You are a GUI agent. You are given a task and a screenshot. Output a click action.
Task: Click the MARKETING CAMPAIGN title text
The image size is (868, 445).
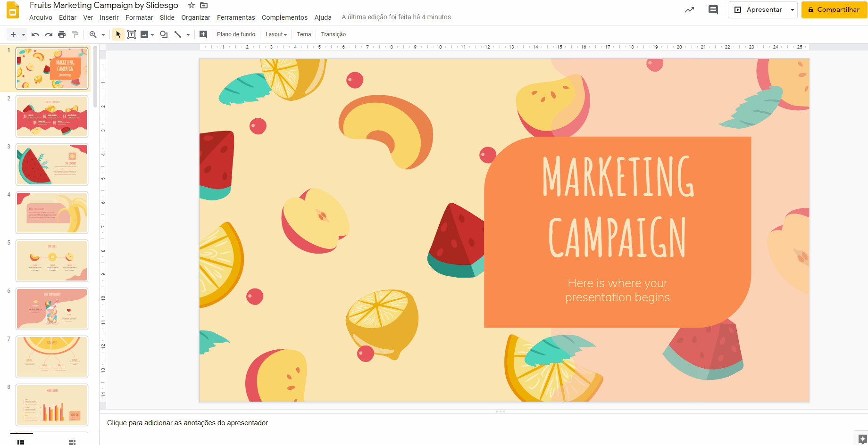618,206
